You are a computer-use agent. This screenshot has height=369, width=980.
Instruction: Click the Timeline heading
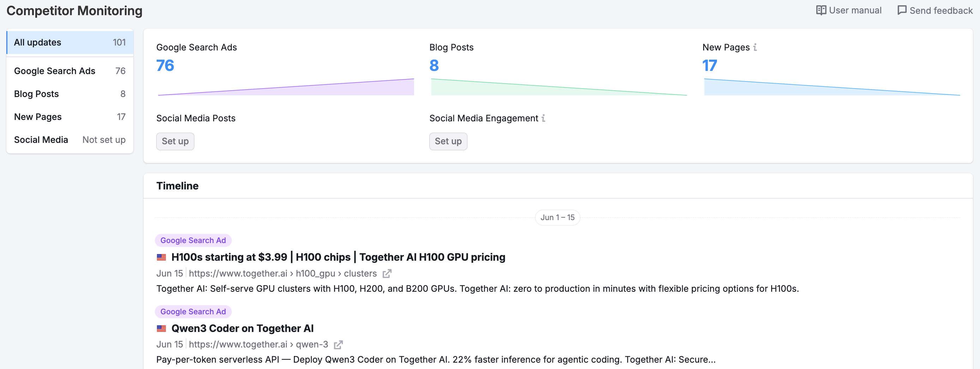pyautogui.click(x=177, y=186)
